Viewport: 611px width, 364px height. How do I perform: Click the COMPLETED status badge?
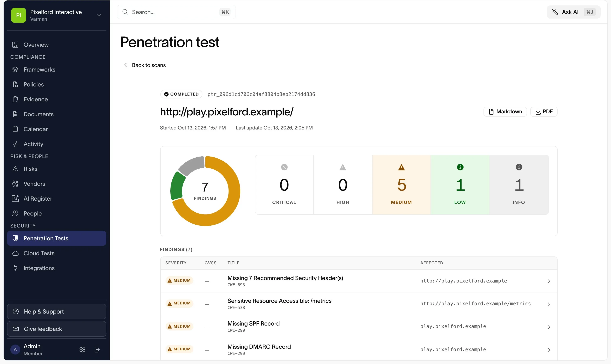tap(181, 94)
